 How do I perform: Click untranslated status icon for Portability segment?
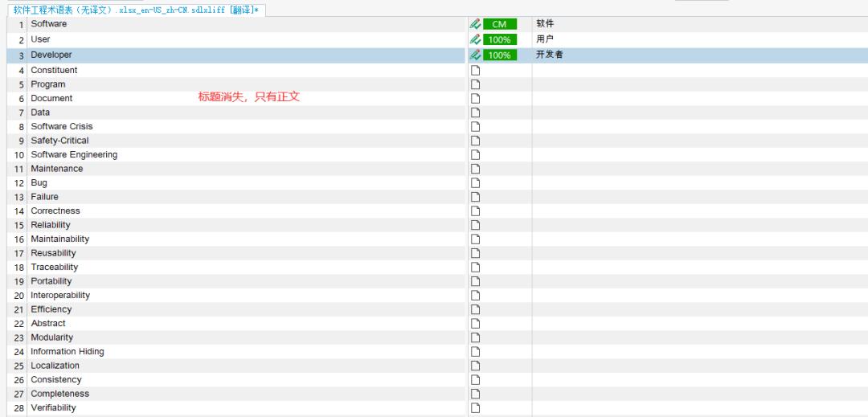(475, 281)
